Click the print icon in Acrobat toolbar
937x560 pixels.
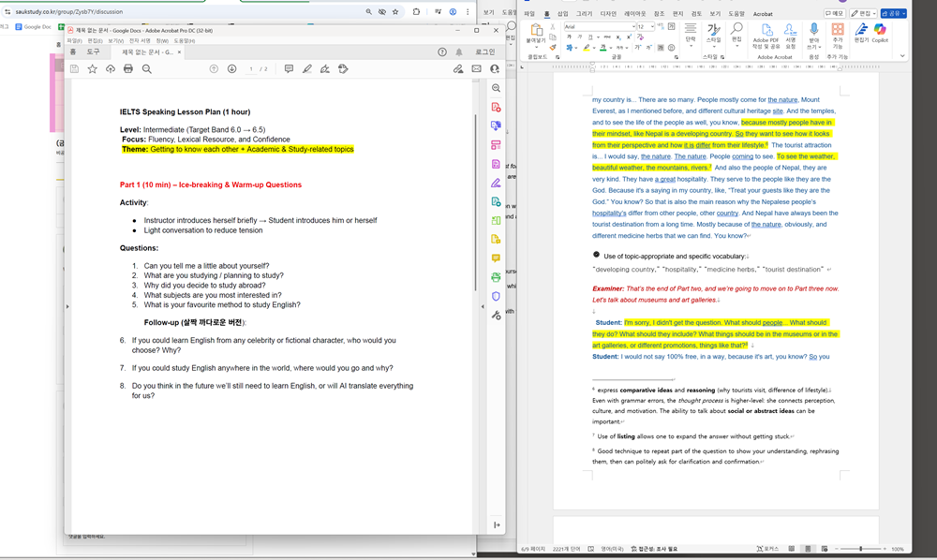coord(128,68)
